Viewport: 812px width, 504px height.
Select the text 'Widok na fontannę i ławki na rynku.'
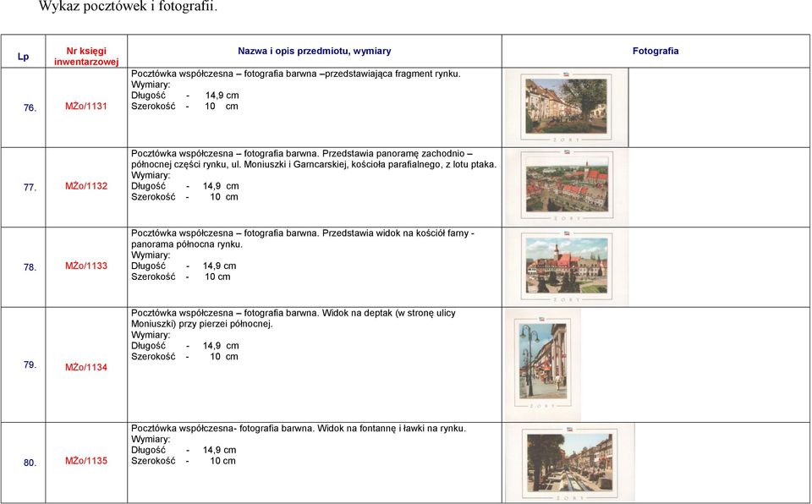click(392, 429)
